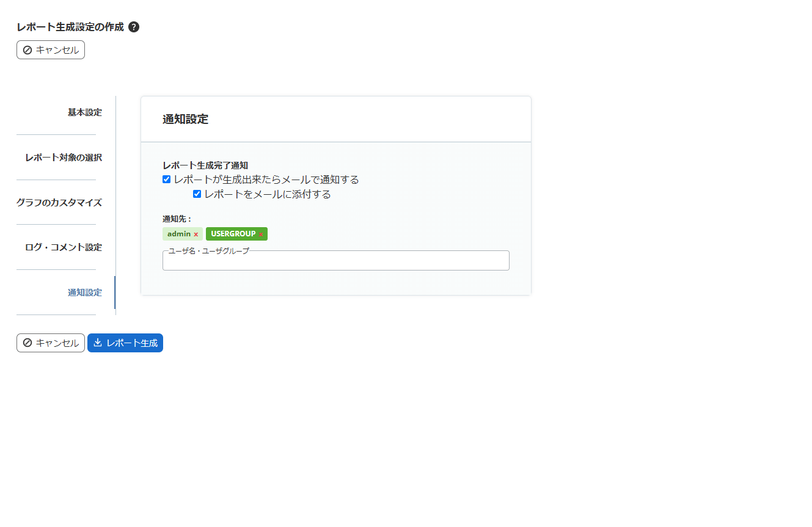This screenshot has width=812, height=527.
Task: Click the bottom キャンセル button
Action: [51, 343]
